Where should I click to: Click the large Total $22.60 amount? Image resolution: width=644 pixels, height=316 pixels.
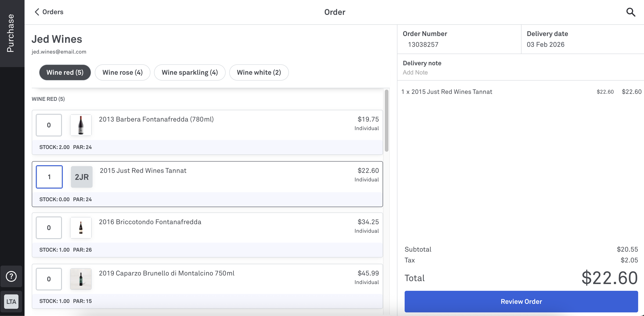[x=610, y=278]
